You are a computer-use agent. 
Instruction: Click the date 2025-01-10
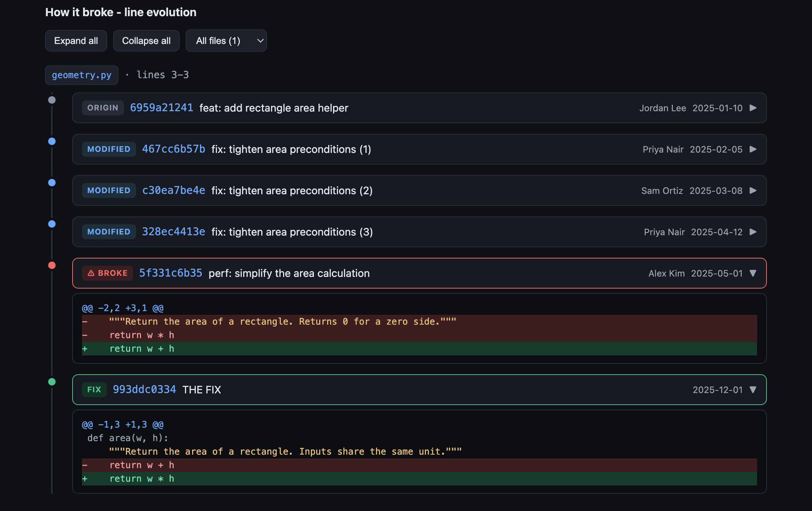[x=717, y=108]
